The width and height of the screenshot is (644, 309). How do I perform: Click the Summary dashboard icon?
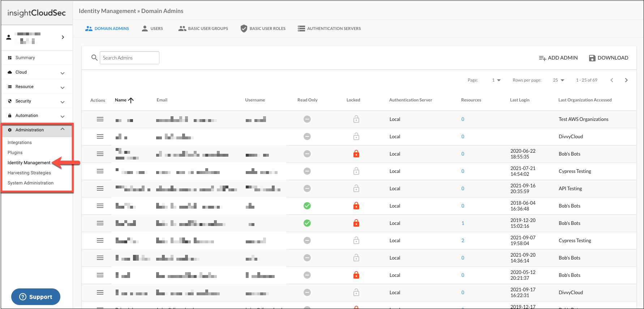10,58
